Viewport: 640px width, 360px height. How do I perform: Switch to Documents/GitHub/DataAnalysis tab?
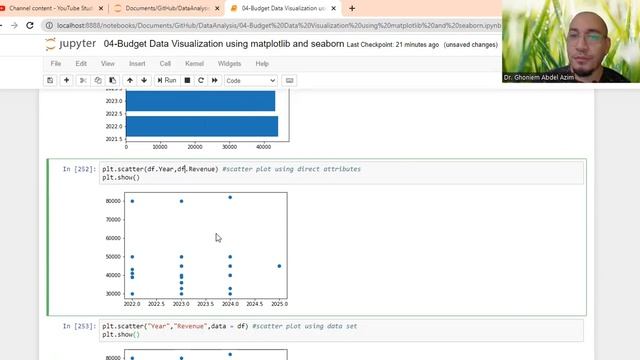[x=167, y=8]
